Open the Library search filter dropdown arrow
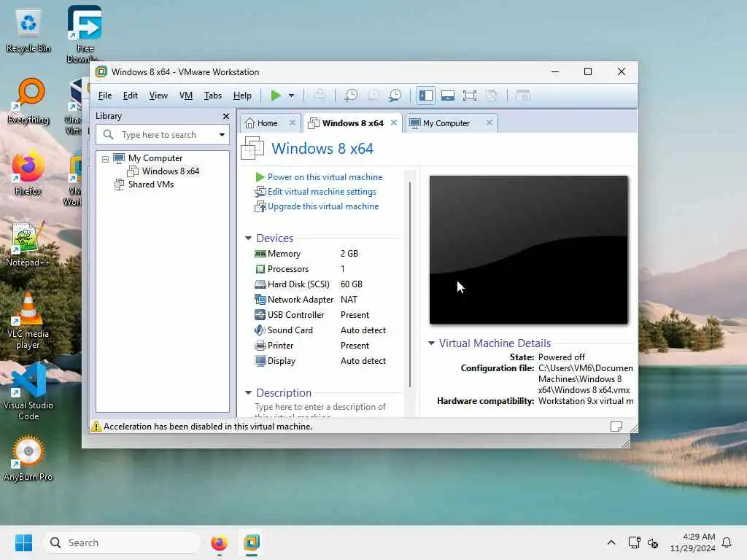The height and width of the screenshot is (560, 747). point(222,135)
